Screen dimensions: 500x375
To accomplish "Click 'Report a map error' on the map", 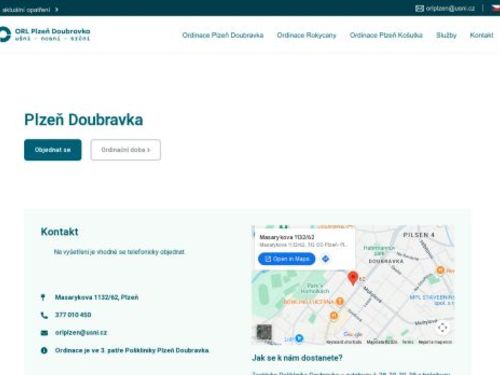I will click(435, 342).
